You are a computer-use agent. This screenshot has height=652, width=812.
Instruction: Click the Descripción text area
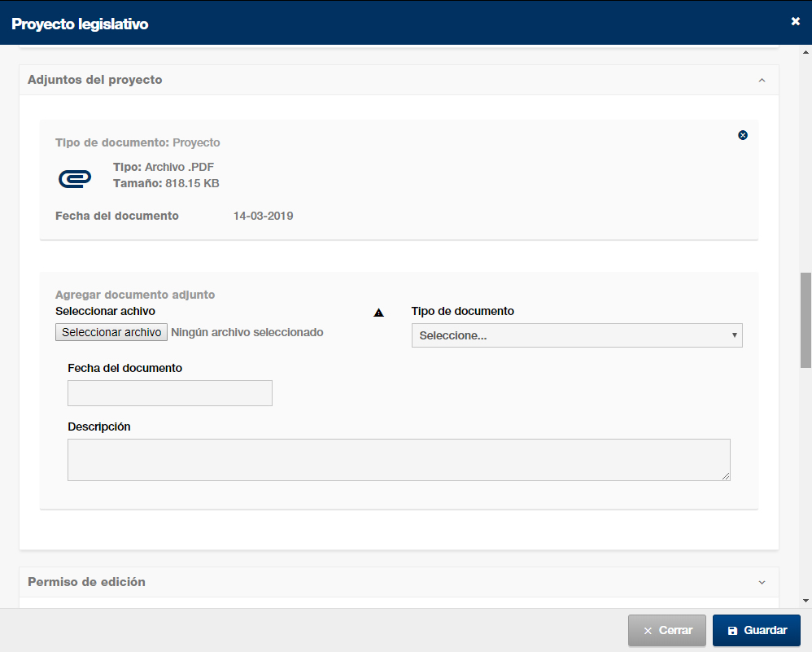399,460
